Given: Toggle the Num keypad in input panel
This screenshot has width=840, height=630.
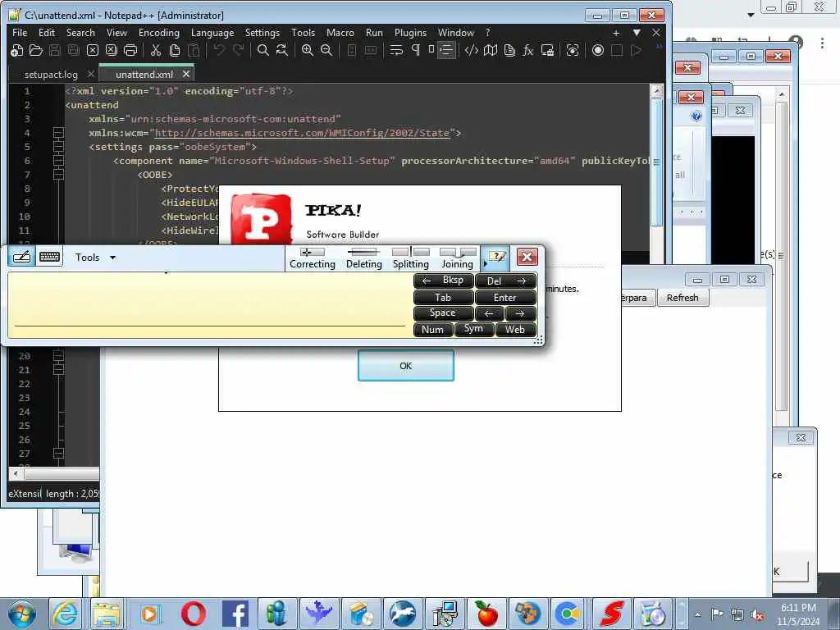Looking at the screenshot, I should [433, 330].
